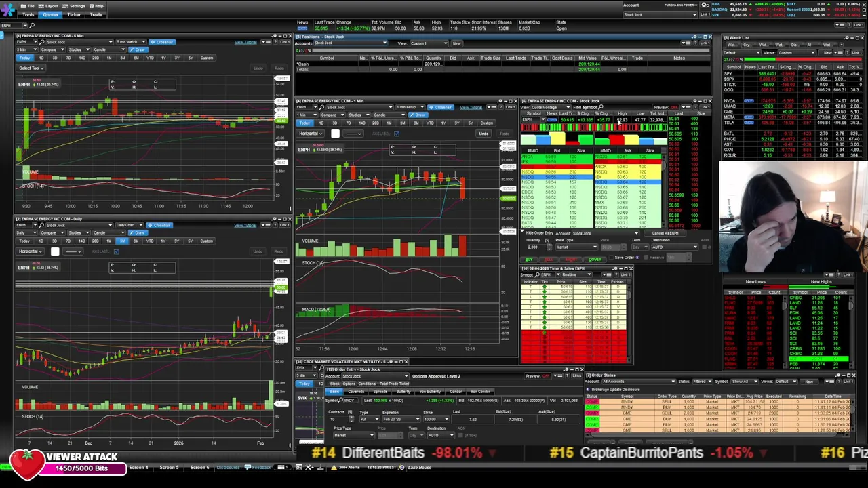The image size is (868, 488).
Task: Click the symbol search magnifier under Tools tab
Action: (x=32, y=25)
